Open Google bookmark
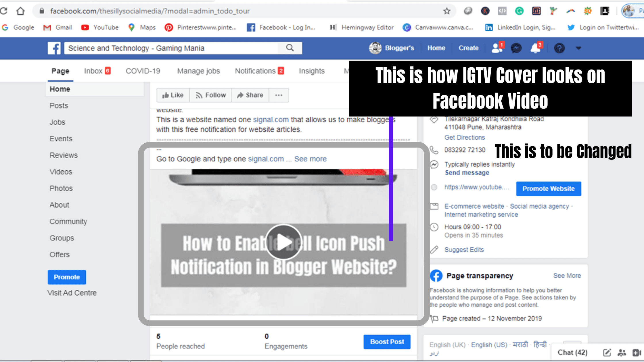This screenshot has height=362, width=644. 18,27
